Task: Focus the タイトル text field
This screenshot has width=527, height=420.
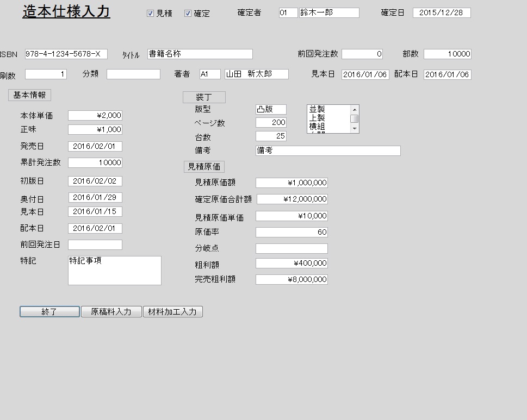Action: (x=200, y=54)
